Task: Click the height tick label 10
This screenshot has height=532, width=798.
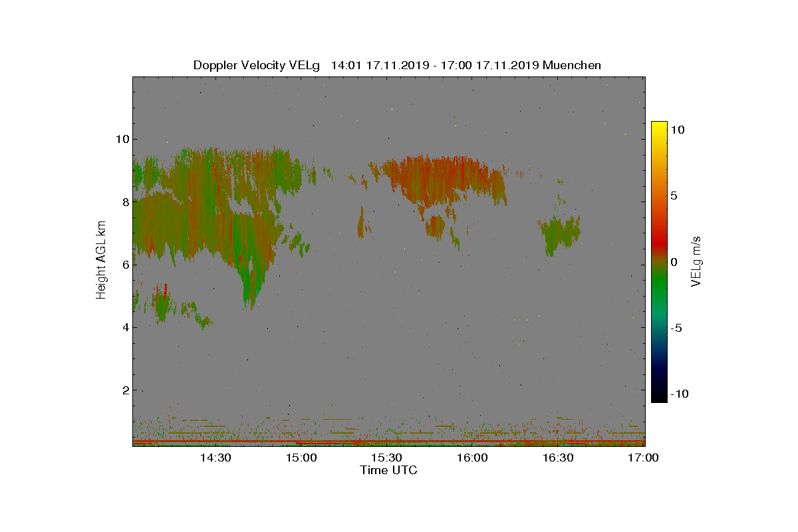Action: [x=122, y=139]
